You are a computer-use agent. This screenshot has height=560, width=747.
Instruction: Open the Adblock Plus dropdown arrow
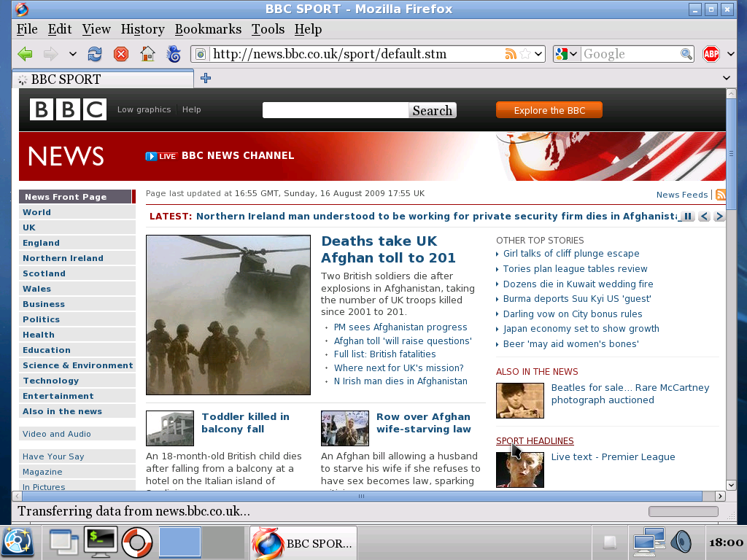tap(731, 54)
